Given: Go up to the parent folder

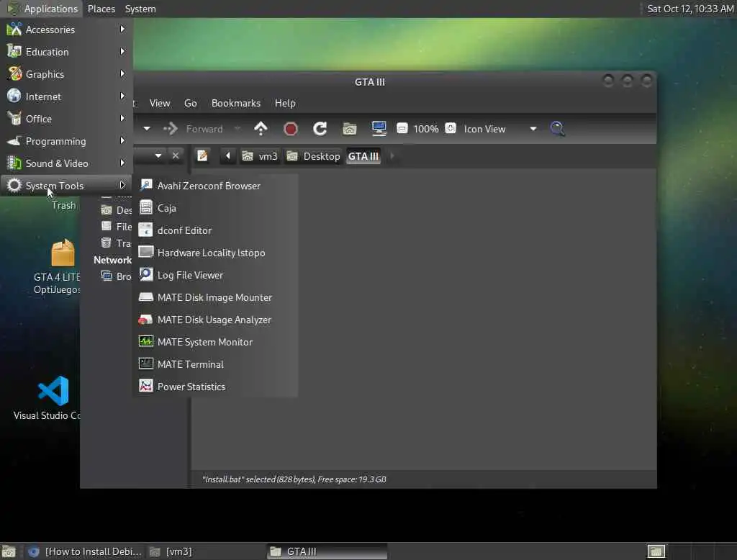Looking at the screenshot, I should click(x=261, y=128).
